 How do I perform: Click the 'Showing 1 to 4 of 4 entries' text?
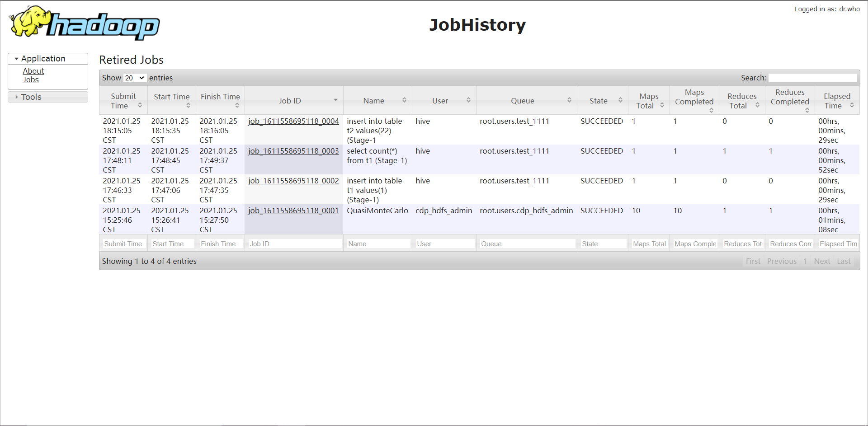coord(149,261)
